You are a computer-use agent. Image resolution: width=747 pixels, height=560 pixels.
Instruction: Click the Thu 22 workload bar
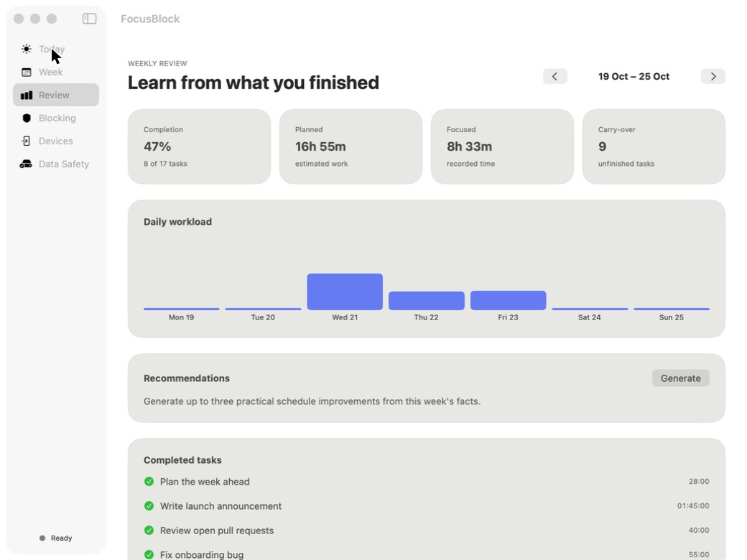[427, 301]
